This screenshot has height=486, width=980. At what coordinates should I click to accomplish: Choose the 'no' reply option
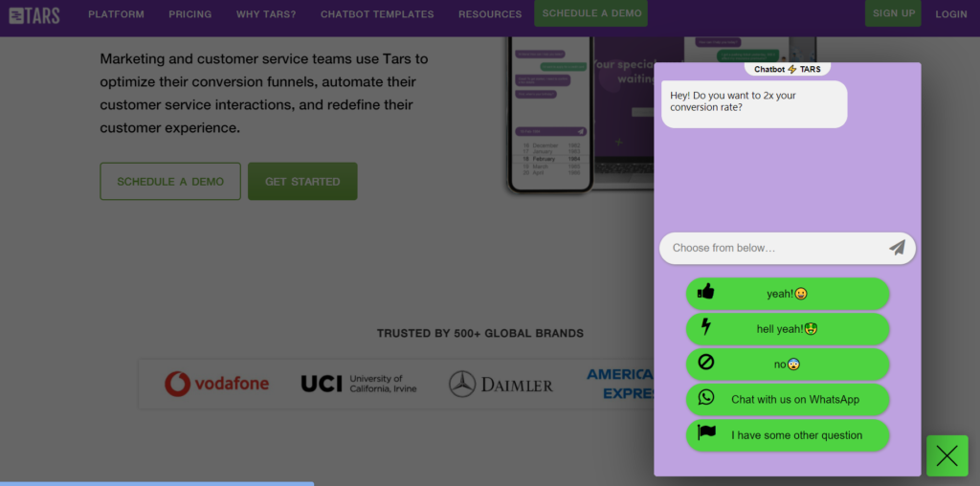788,364
